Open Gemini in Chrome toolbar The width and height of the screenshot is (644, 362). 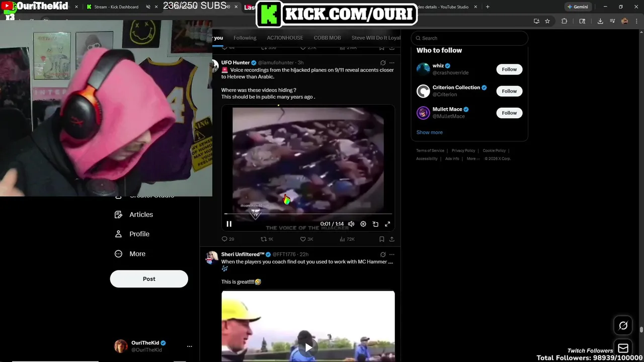(x=577, y=7)
